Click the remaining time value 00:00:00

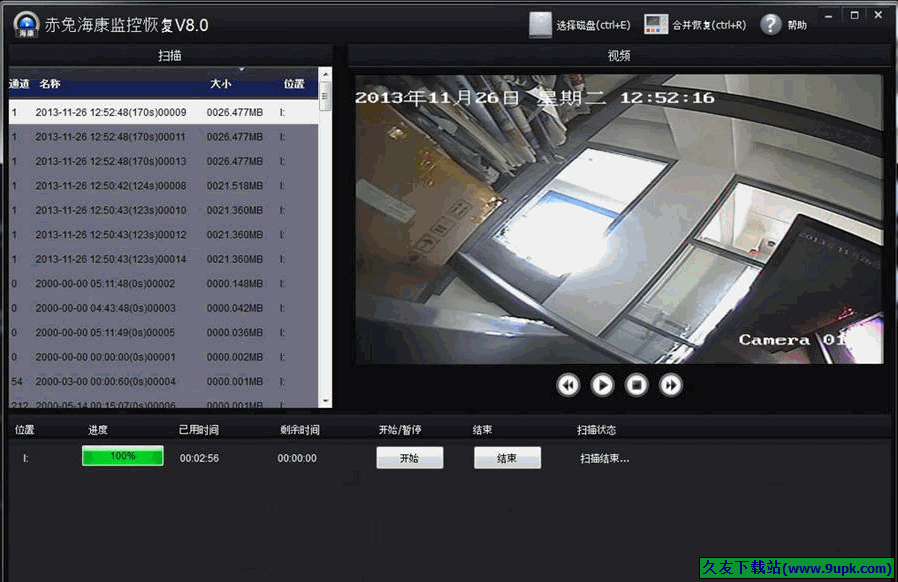pyautogui.click(x=297, y=458)
